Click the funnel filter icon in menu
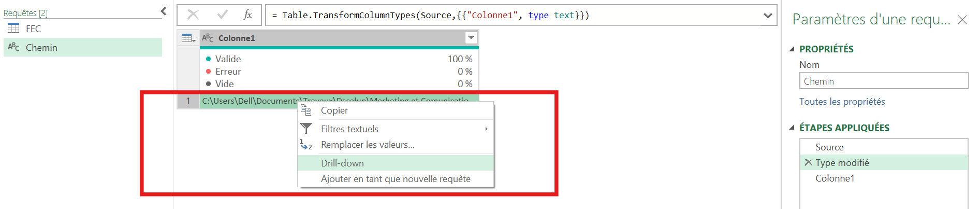Viewport: 980px width, 209px height. [x=306, y=128]
